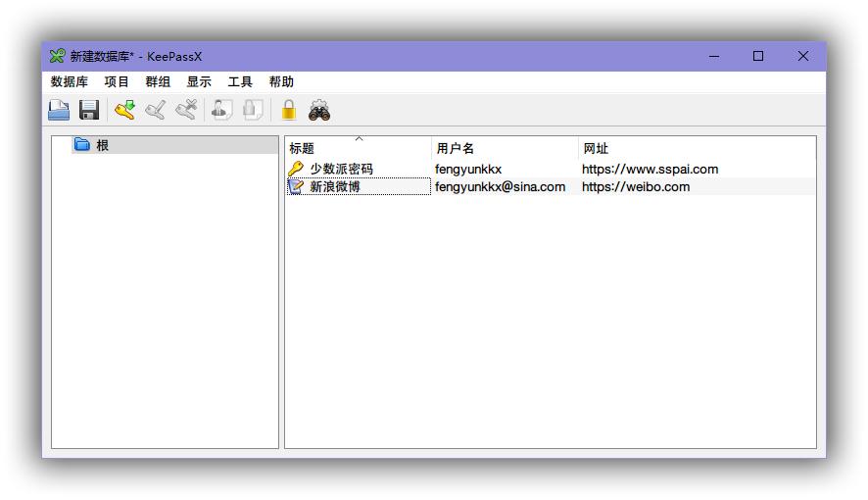
Task: Open search with binoculars icon
Action: click(x=319, y=110)
